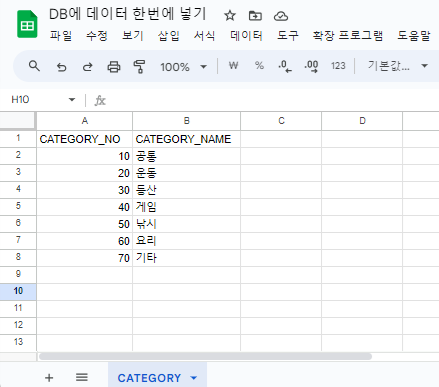The height and width of the screenshot is (387, 439).
Task: Select the cell containing 60
Action: [85, 241]
